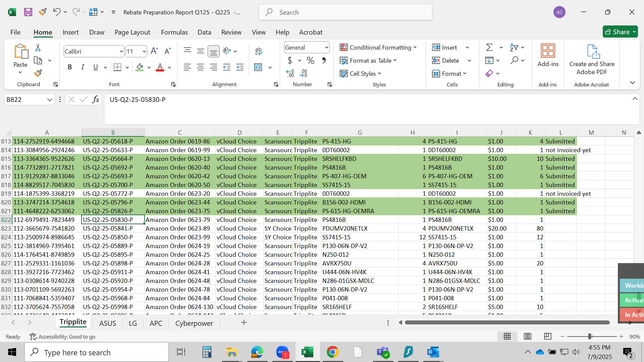Click the Fill down arrow icon
644x362 pixels.
tap(489, 60)
